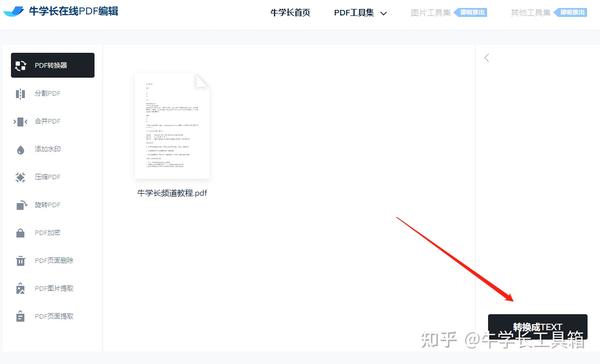This screenshot has height=364, width=600.
Task: Select the PDF图片提取 image extract icon
Action: (21, 289)
